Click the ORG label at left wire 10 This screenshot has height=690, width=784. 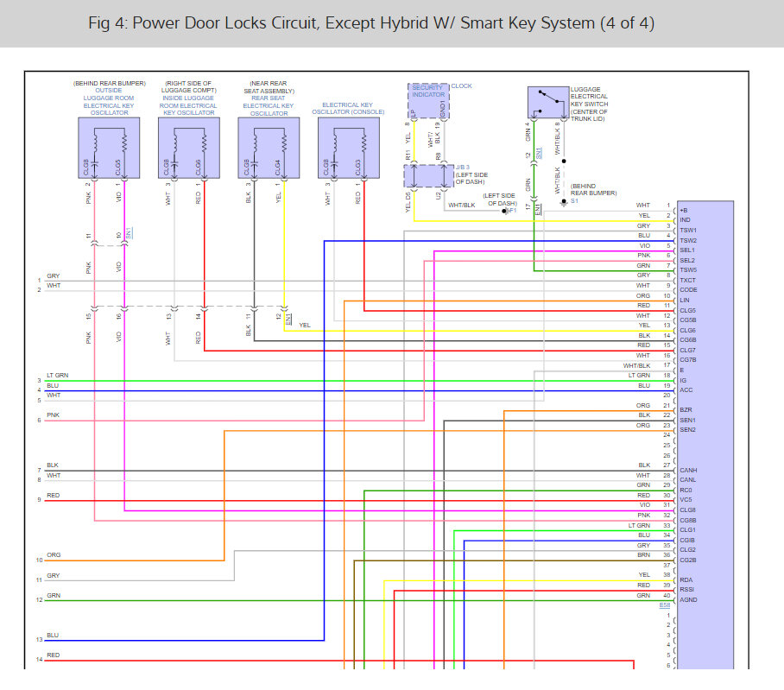[54, 555]
